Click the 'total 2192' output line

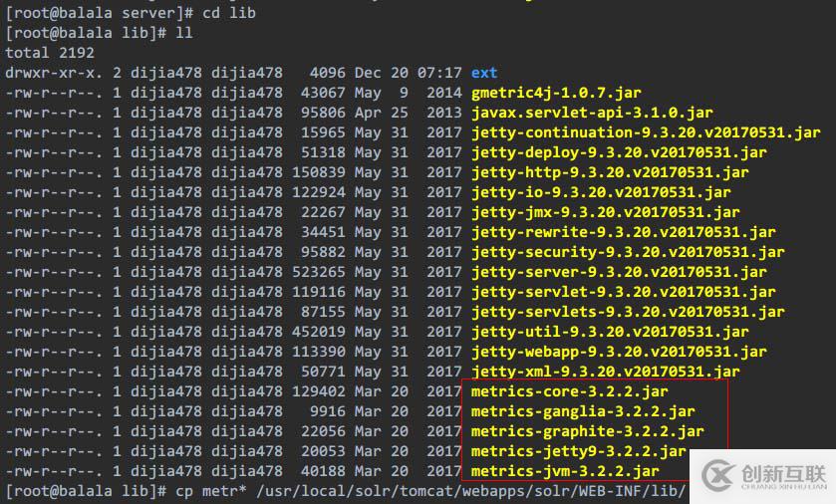(x=50, y=53)
